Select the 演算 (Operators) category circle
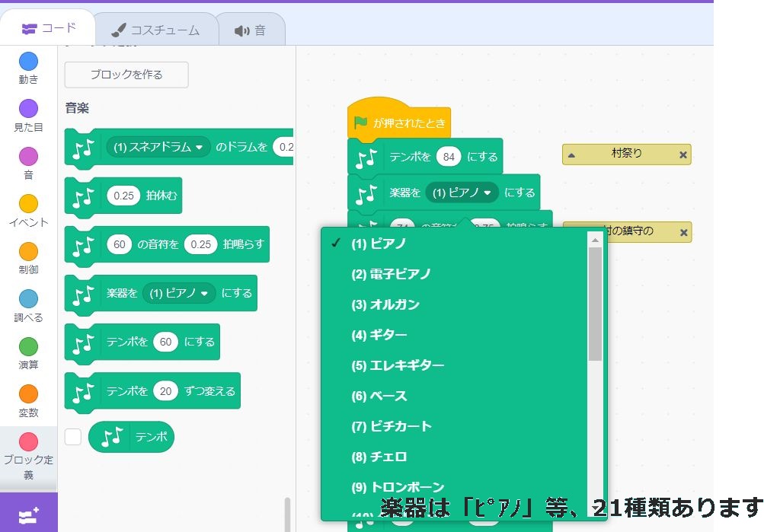 pos(28,347)
